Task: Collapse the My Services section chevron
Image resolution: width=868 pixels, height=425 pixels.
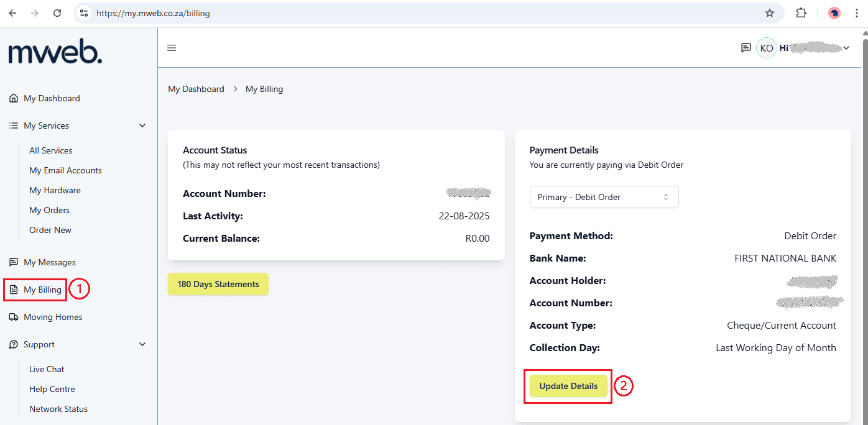Action: [x=142, y=125]
